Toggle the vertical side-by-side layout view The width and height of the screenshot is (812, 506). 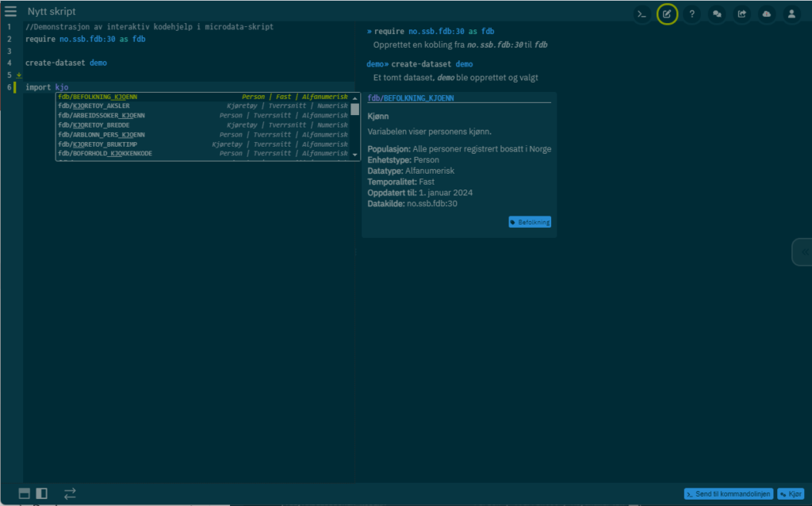(x=41, y=493)
